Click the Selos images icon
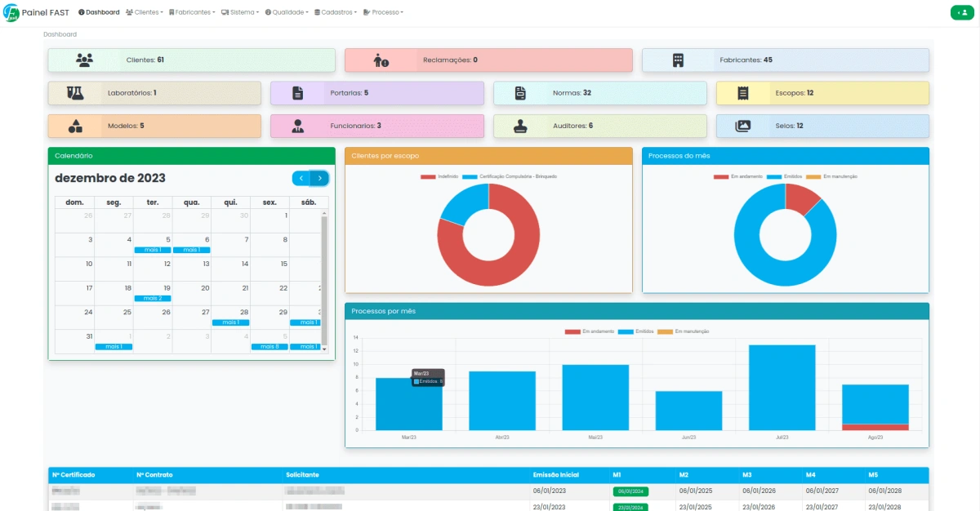The image size is (980, 511). tap(743, 127)
